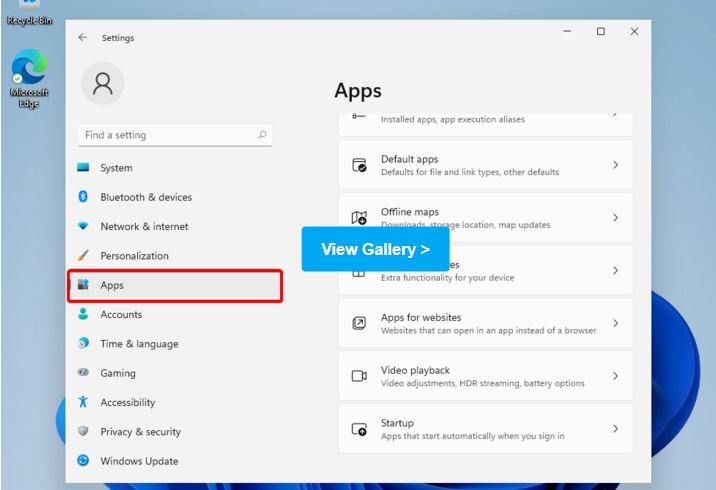716x490 pixels.
Task: Open Apps for websites settings
Action: pos(485,323)
